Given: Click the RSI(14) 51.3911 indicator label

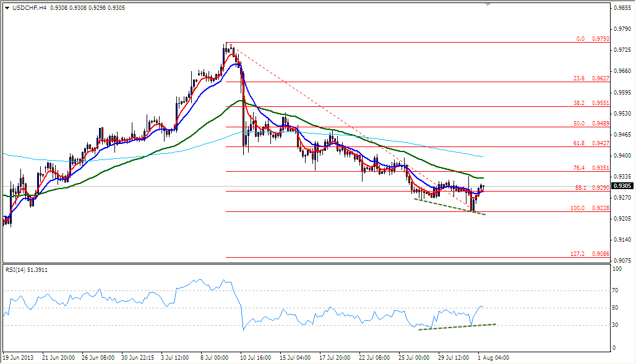Looking at the screenshot, I should (x=27, y=270).
